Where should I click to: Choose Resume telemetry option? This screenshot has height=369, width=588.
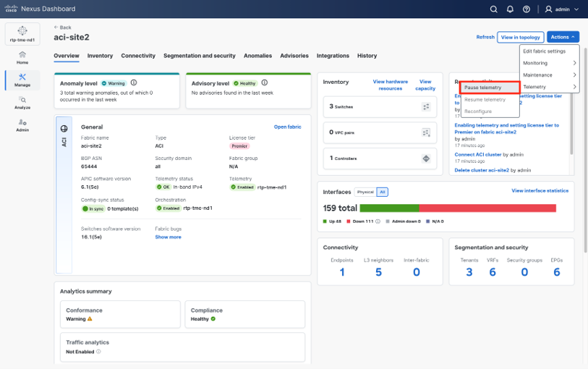(x=490, y=99)
